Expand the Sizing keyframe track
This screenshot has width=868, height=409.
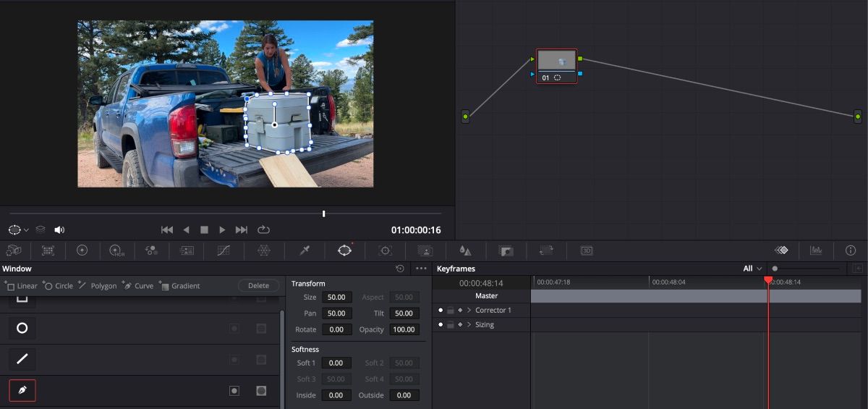[x=469, y=325]
